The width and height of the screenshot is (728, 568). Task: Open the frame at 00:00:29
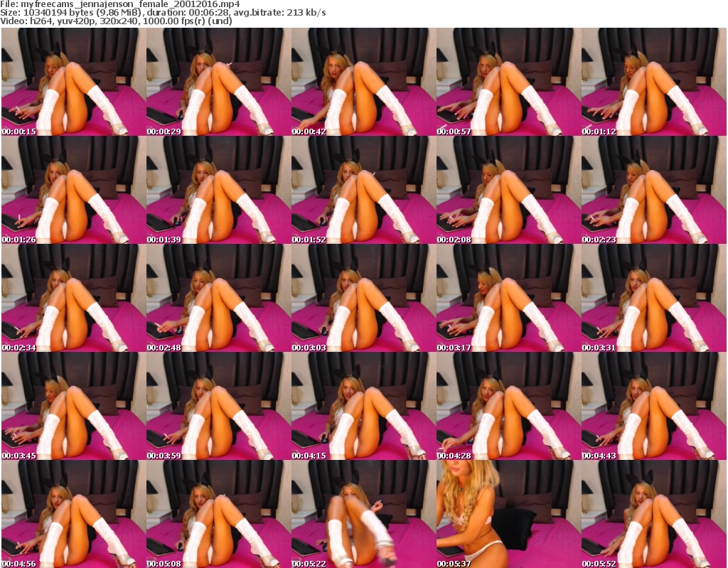click(218, 82)
